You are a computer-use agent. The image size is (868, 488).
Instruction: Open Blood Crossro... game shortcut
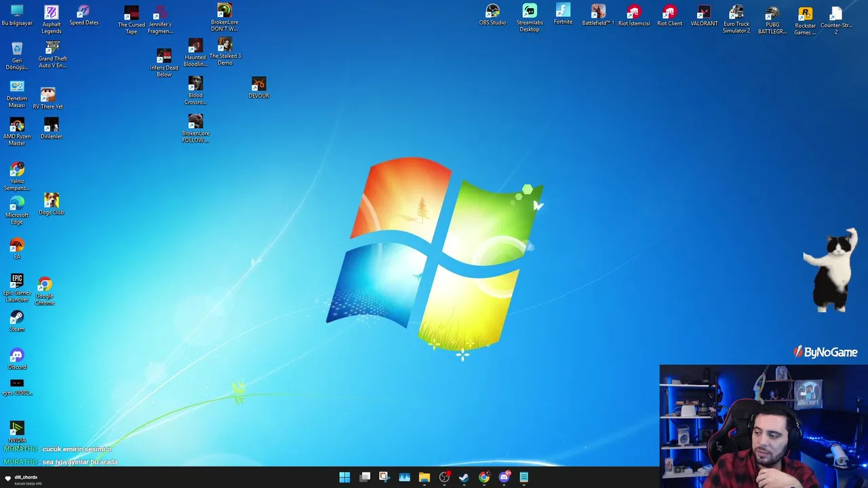[x=195, y=90]
